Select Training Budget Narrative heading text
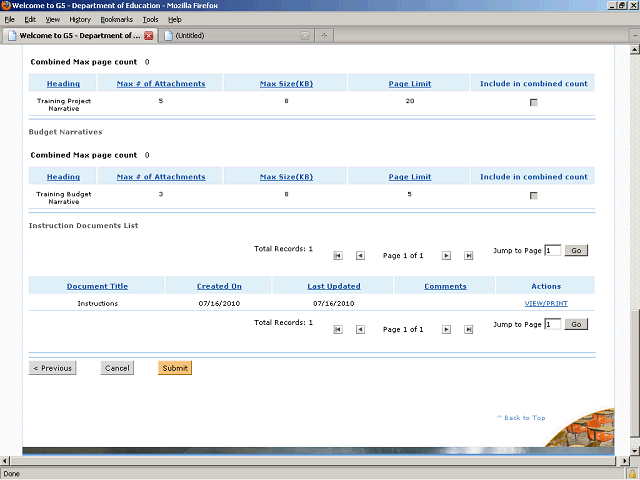The image size is (640, 480). [64, 198]
